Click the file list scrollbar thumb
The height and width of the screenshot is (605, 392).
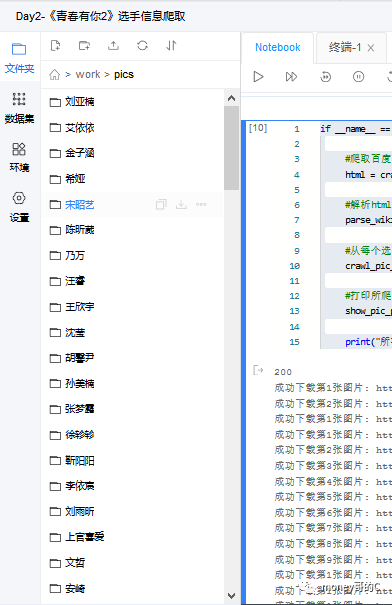click(x=231, y=148)
